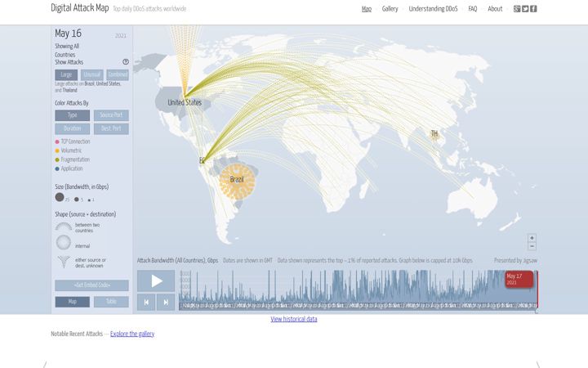Show Large attacks only
Image resolution: width=588 pixels, height=368 pixels.
coord(66,74)
